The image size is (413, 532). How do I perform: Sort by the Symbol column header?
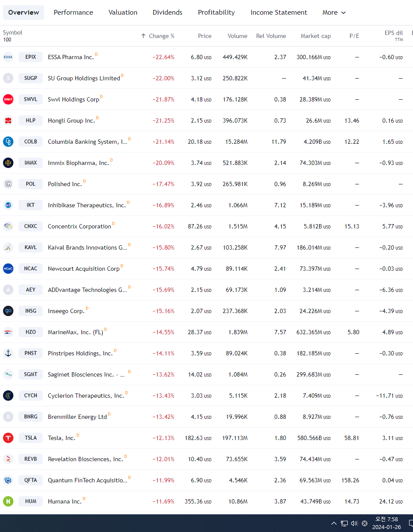13,32
